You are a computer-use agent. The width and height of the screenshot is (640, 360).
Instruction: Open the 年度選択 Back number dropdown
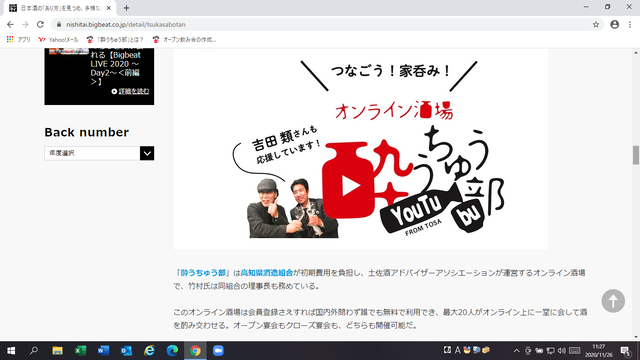coord(99,153)
